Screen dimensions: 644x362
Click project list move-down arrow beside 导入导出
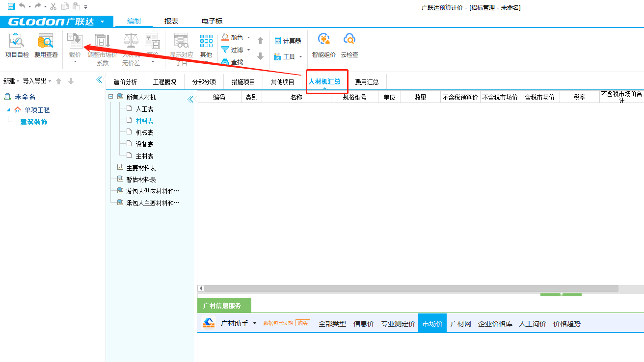click(x=71, y=81)
